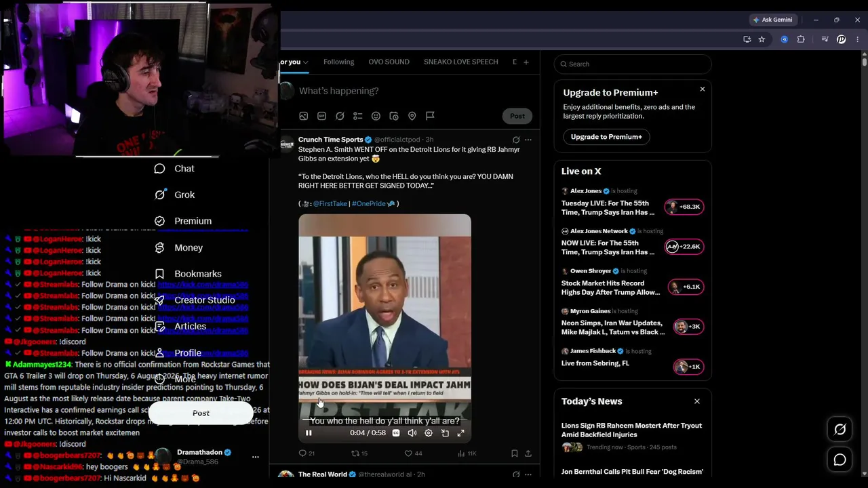Mute the video sound

[x=412, y=433]
